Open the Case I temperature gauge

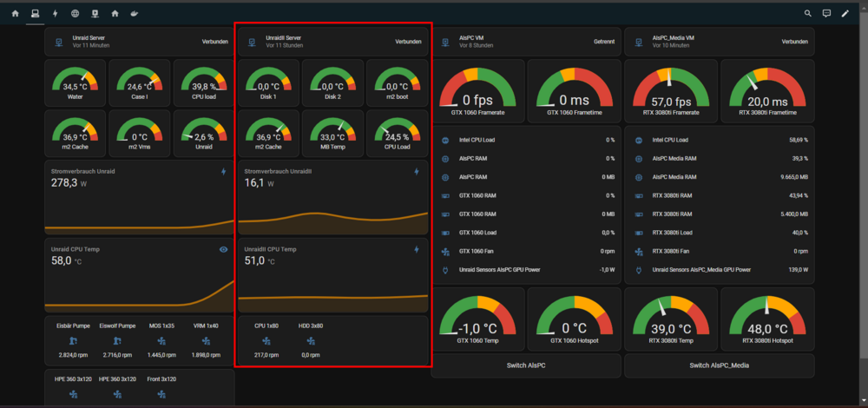(x=140, y=83)
